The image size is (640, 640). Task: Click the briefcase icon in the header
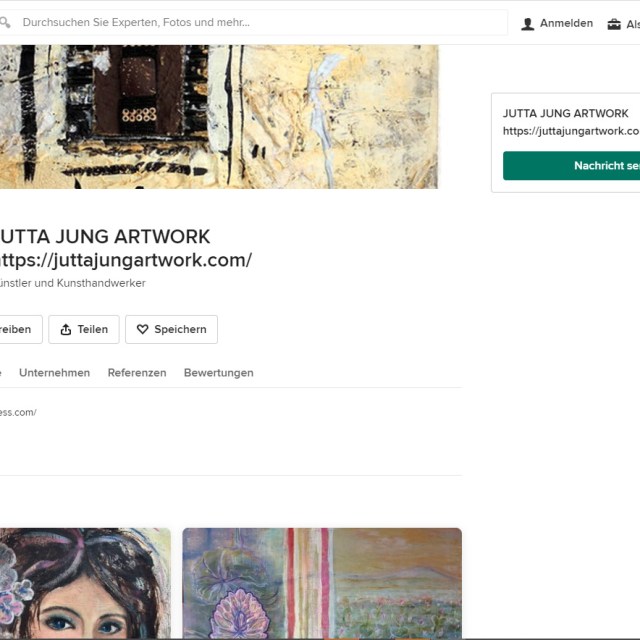(x=614, y=24)
